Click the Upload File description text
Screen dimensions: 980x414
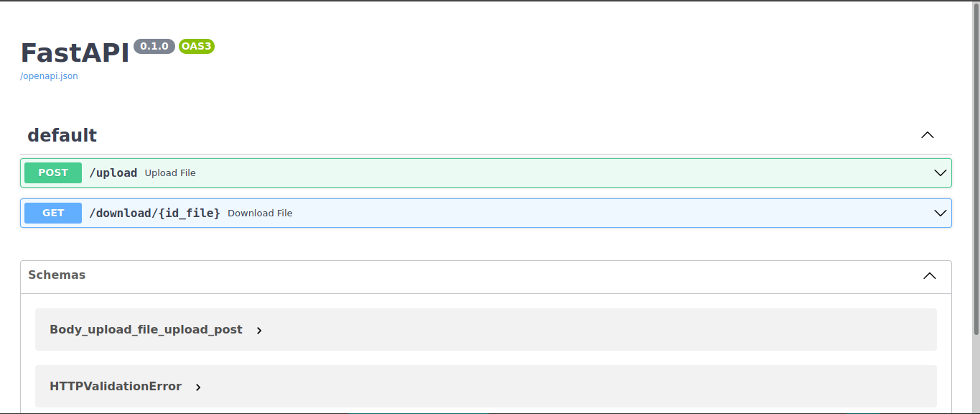coord(170,173)
